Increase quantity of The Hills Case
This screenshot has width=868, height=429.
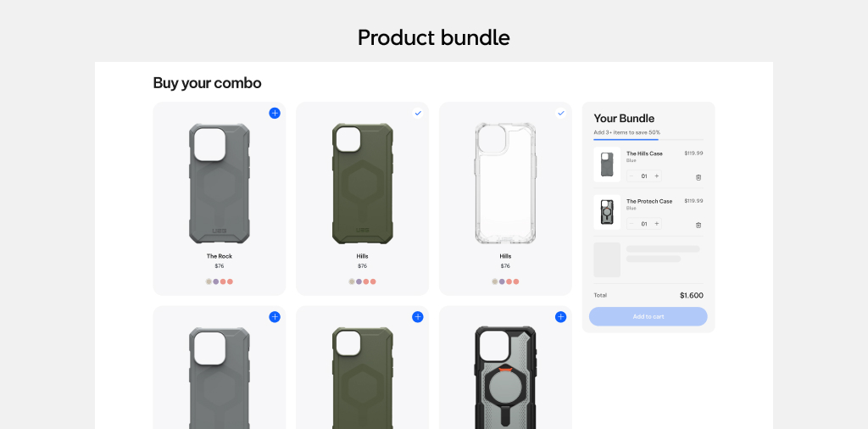(657, 176)
